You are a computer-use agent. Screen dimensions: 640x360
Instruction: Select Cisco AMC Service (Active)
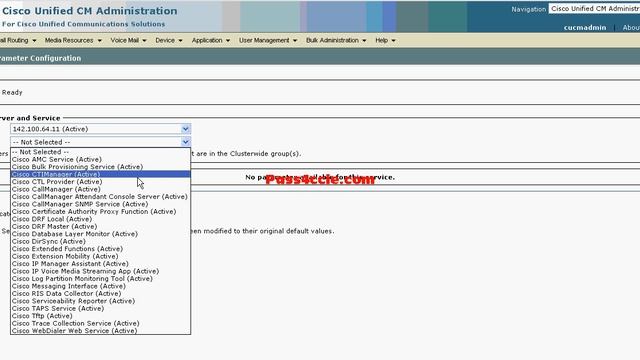[100, 160]
